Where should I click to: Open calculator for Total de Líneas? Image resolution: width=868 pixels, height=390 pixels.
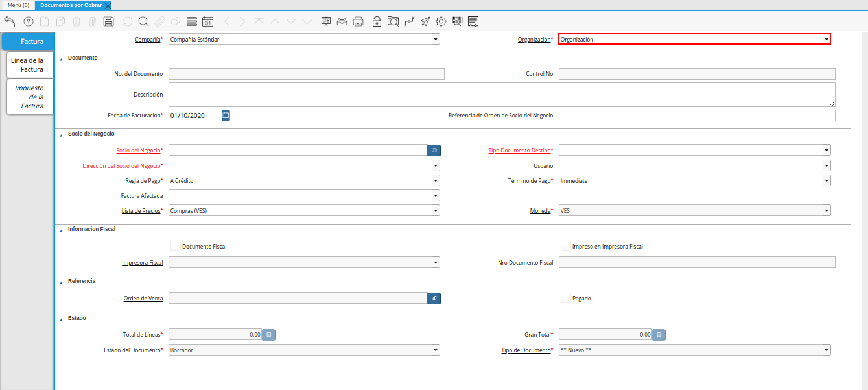[269, 335]
